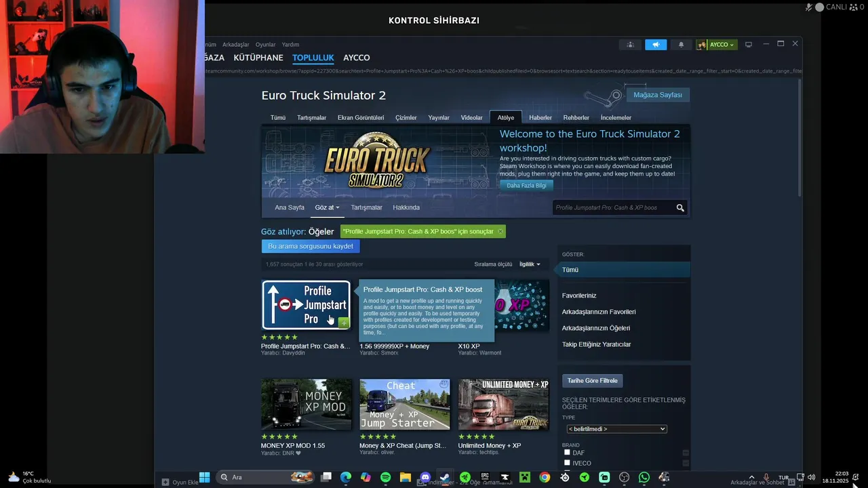Open Google Chrome from the taskbar
868x488 pixels.
point(545,477)
